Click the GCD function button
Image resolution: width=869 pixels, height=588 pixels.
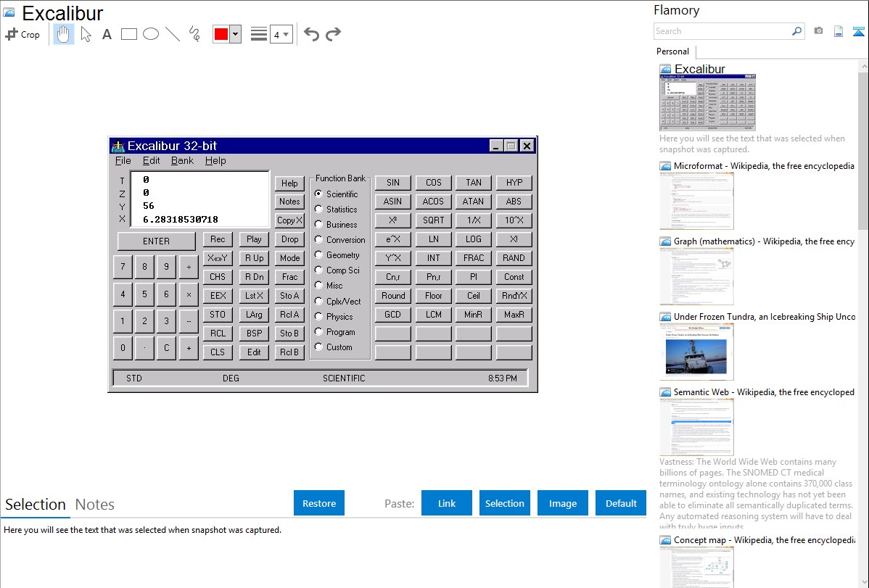[393, 314]
